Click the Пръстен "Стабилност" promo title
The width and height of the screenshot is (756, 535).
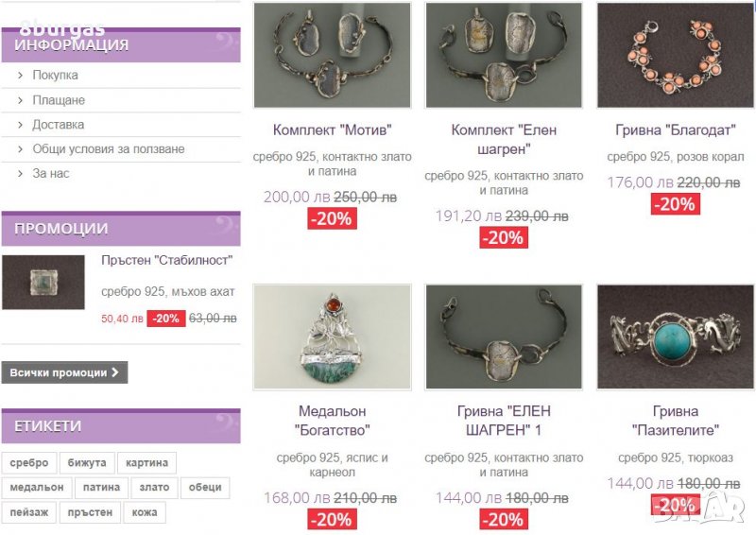[x=167, y=261]
